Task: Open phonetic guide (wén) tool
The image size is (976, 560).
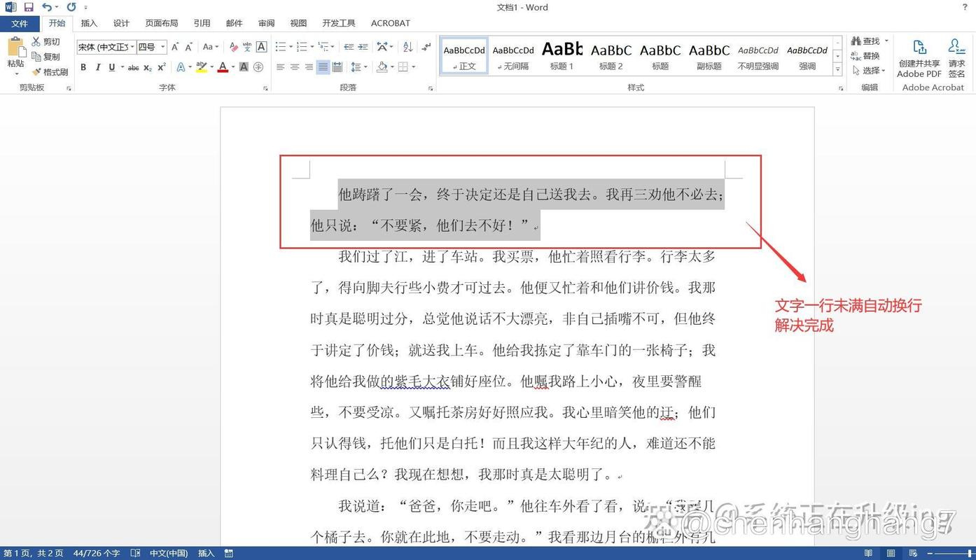Action: (x=247, y=47)
